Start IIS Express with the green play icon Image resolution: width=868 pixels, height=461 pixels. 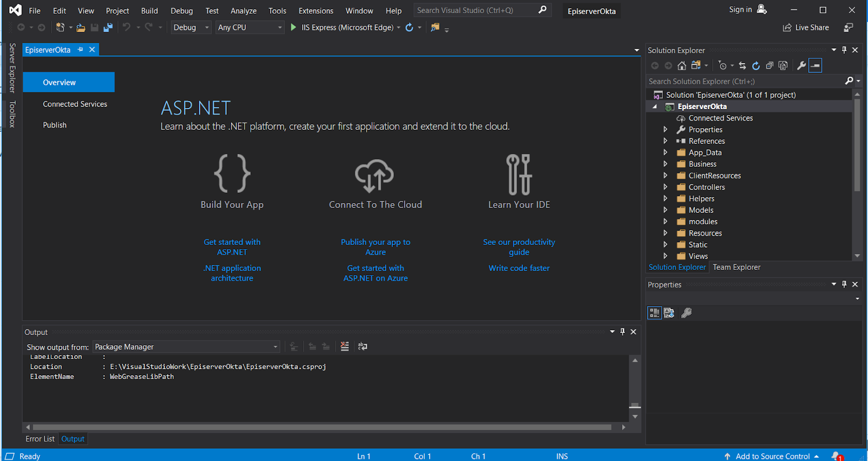(293, 27)
